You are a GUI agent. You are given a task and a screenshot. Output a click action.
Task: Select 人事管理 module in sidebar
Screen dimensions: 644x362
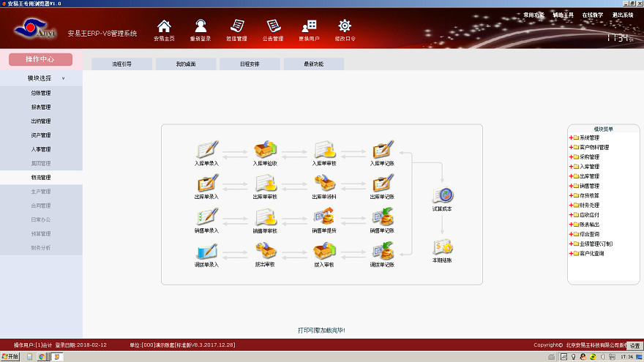[x=41, y=149]
